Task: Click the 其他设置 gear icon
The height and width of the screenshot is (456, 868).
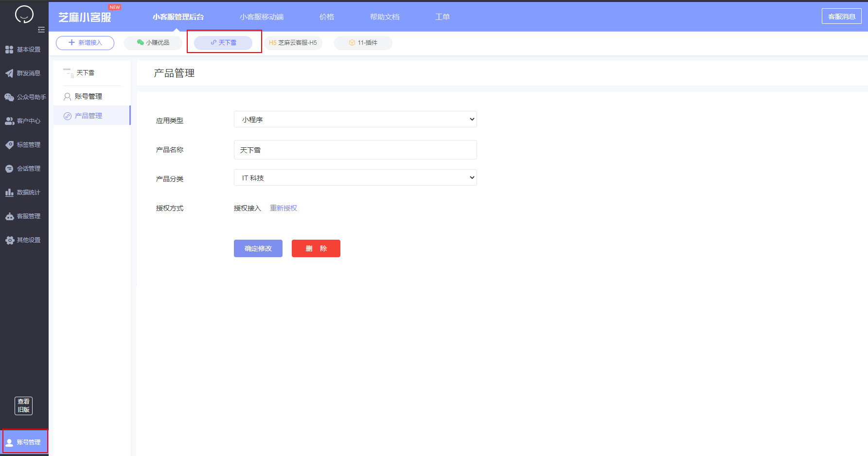Action: click(9, 240)
